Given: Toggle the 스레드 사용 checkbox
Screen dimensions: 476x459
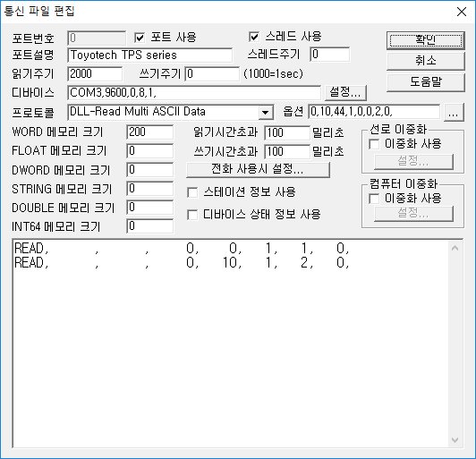Looking at the screenshot, I should [x=254, y=37].
